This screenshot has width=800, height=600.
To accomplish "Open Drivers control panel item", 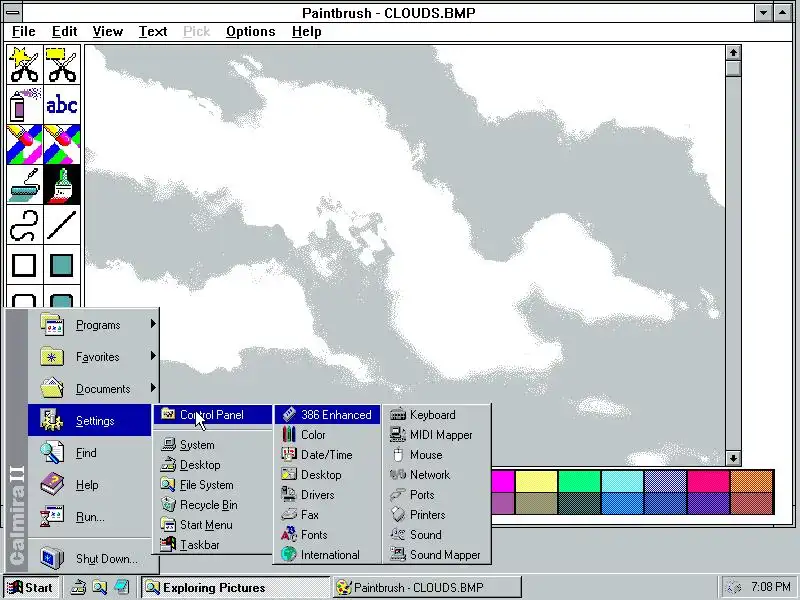I will (x=328, y=494).
